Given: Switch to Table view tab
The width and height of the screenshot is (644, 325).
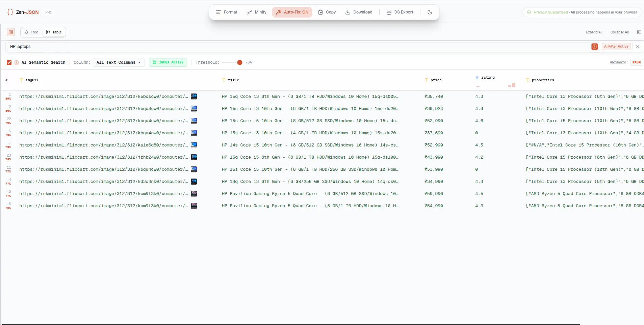Looking at the screenshot, I should tap(54, 32).
